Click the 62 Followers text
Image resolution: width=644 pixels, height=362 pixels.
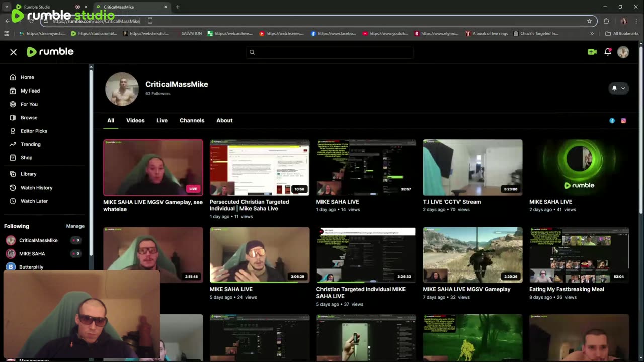pyautogui.click(x=158, y=94)
